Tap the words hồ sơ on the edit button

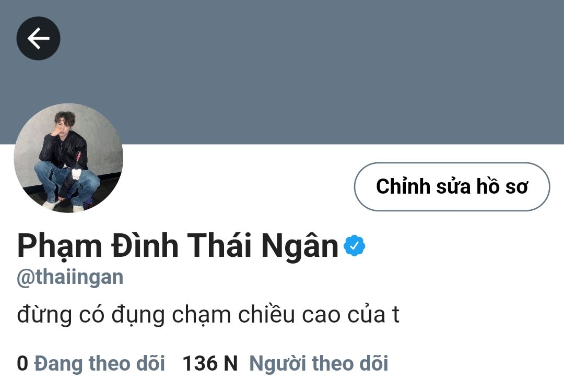(502, 186)
